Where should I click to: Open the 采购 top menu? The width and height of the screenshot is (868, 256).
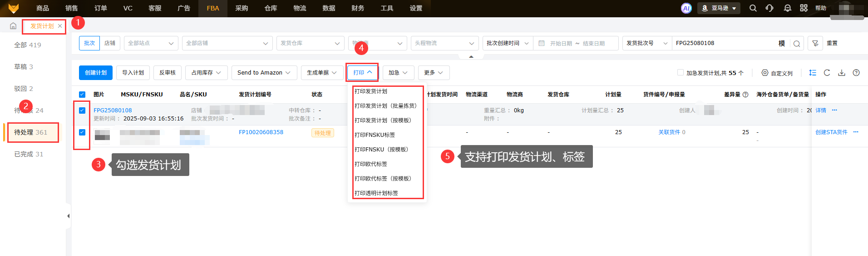point(242,8)
